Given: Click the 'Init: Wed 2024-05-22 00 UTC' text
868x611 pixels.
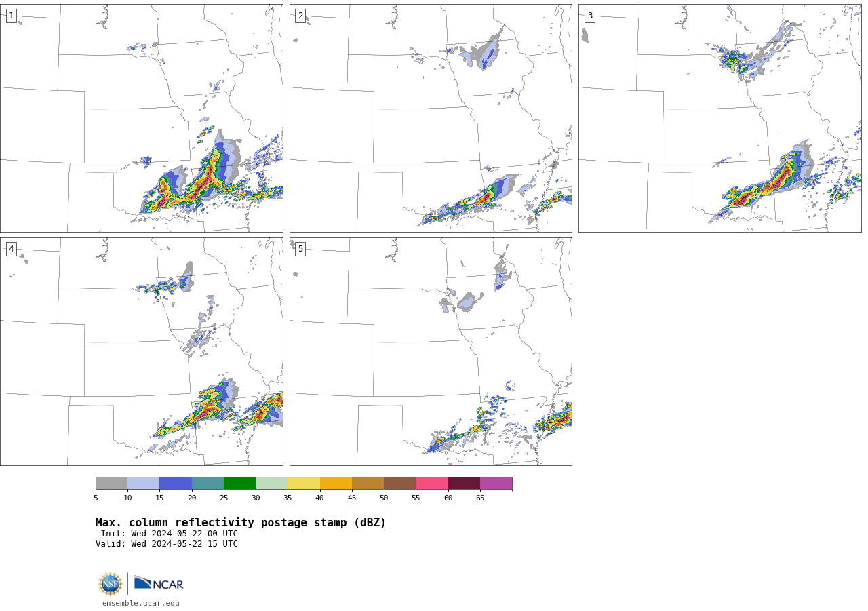Looking at the screenshot, I should (170, 534).
